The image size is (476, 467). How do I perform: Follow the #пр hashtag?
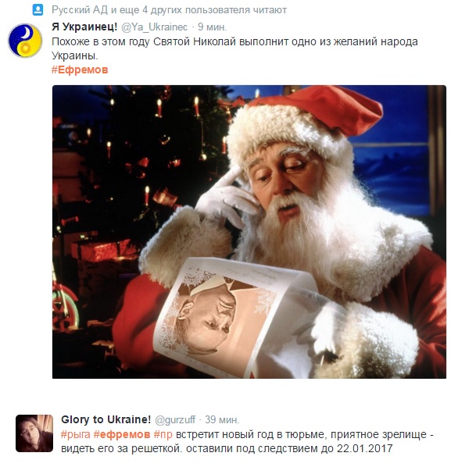(163, 434)
